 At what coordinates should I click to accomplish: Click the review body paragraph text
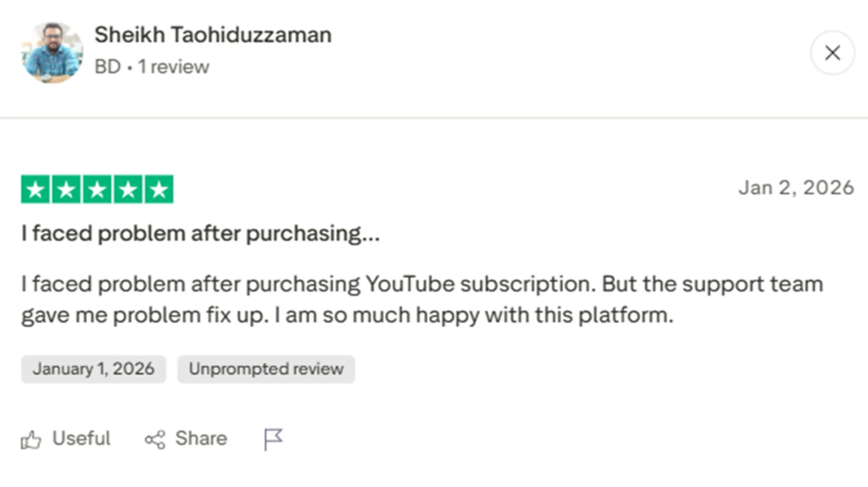tap(421, 300)
